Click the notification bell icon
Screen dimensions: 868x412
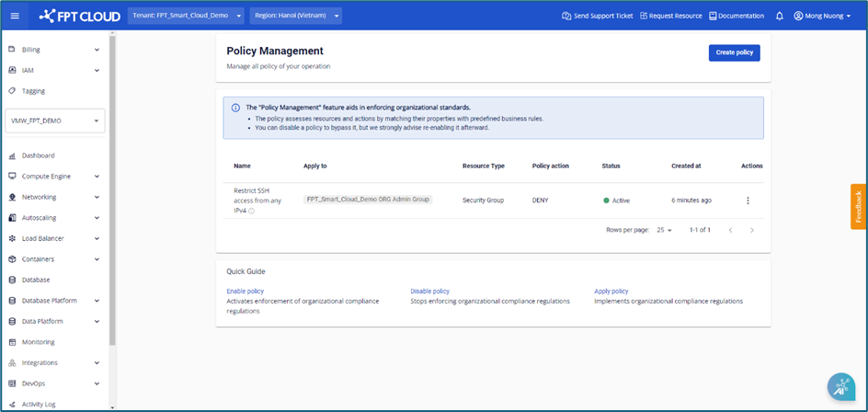click(780, 16)
